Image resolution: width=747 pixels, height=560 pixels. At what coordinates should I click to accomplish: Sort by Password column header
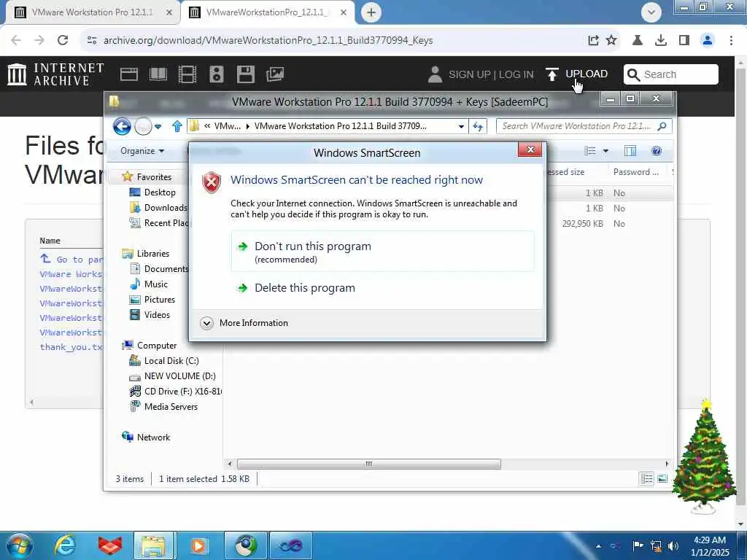637,172
